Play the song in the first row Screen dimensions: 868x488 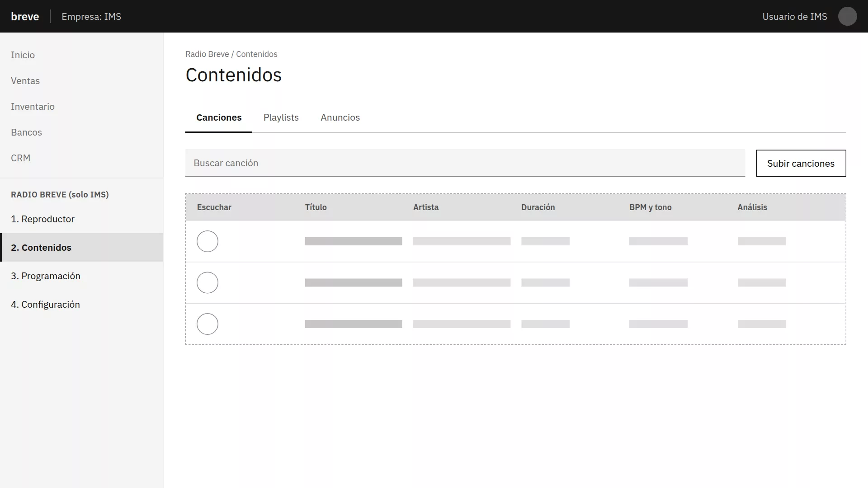(208, 241)
